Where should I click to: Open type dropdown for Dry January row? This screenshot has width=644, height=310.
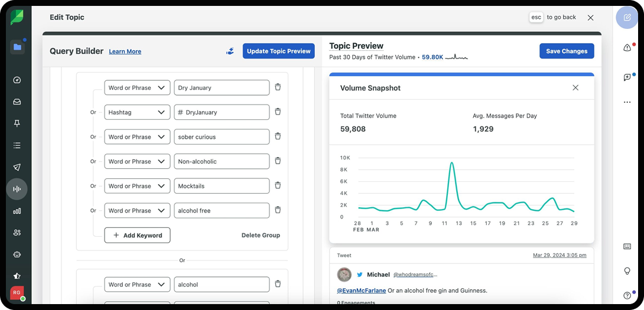click(137, 88)
